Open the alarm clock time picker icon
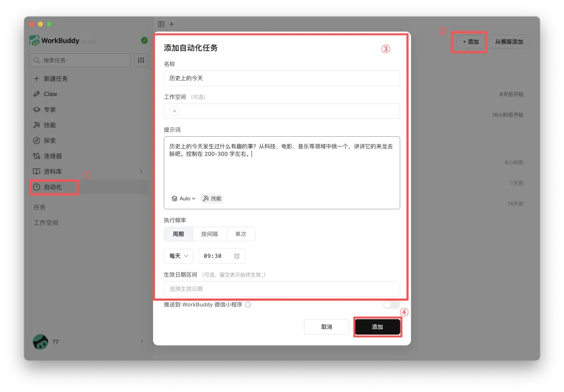 [237, 256]
